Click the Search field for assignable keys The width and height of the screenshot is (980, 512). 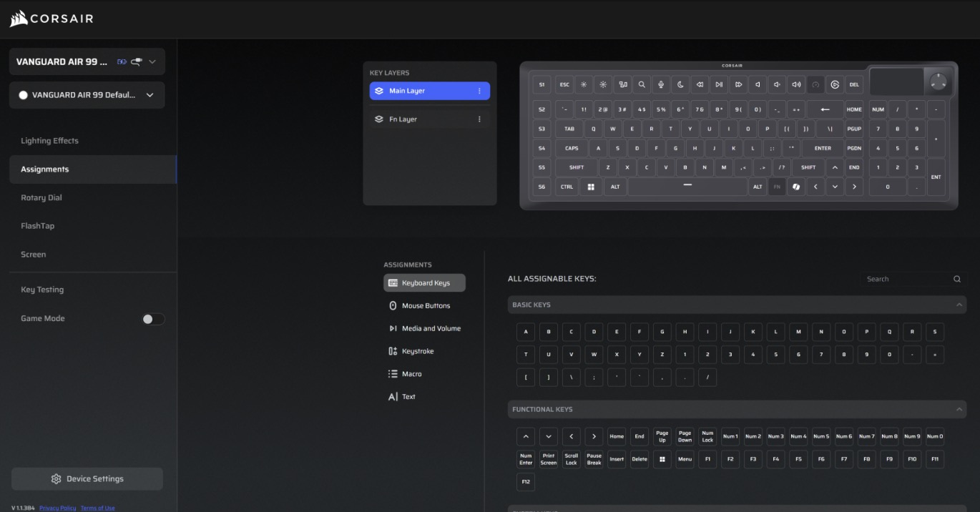(x=913, y=279)
